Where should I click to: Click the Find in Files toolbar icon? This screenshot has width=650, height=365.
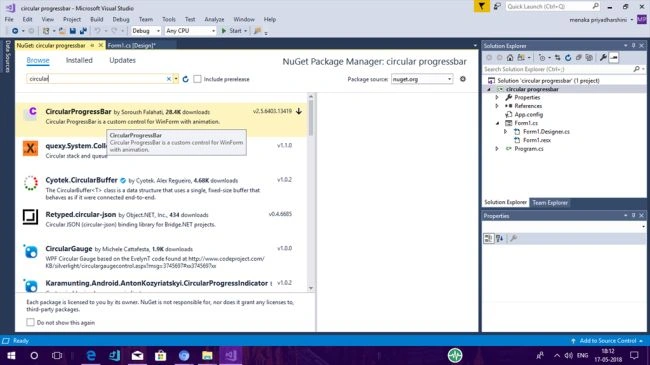click(257, 31)
